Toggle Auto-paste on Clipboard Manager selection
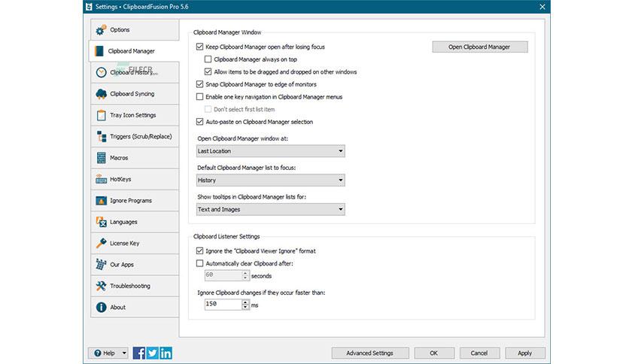Image resolution: width=629 pixels, height=364 pixels. [x=200, y=122]
